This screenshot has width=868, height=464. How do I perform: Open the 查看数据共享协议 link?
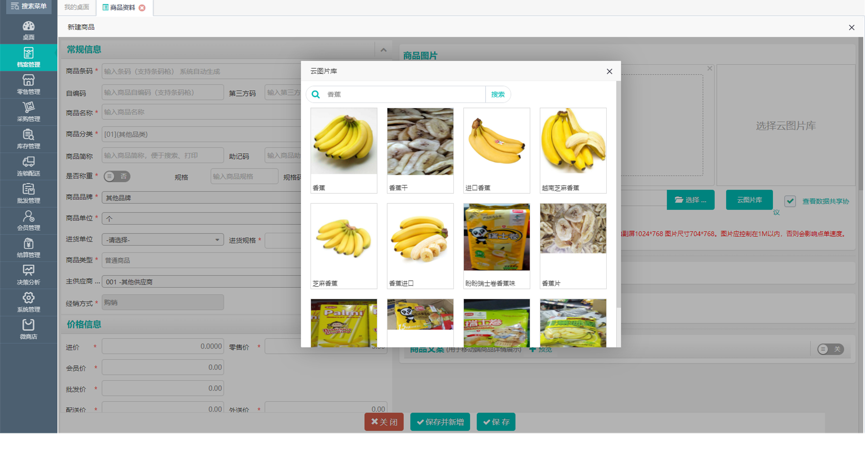coord(825,201)
